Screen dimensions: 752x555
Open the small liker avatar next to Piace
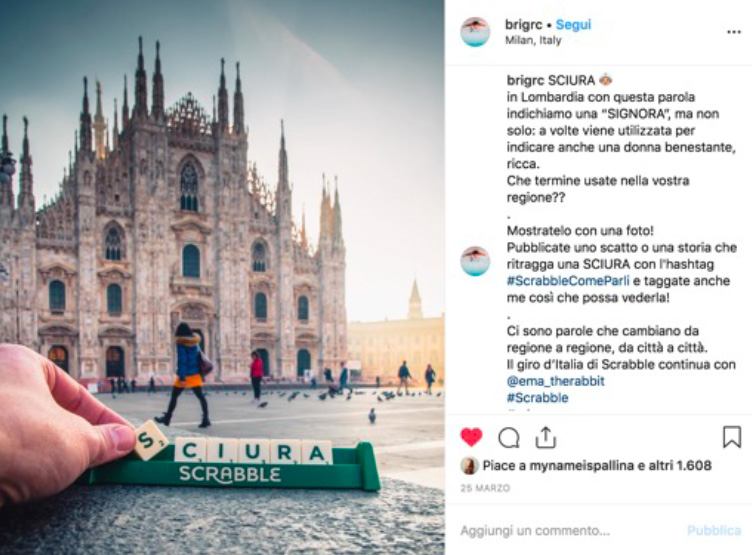[469, 465]
